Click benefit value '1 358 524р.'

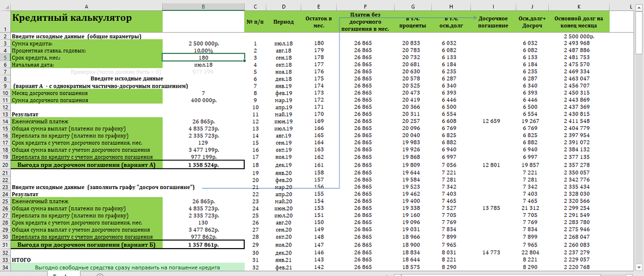point(203,165)
